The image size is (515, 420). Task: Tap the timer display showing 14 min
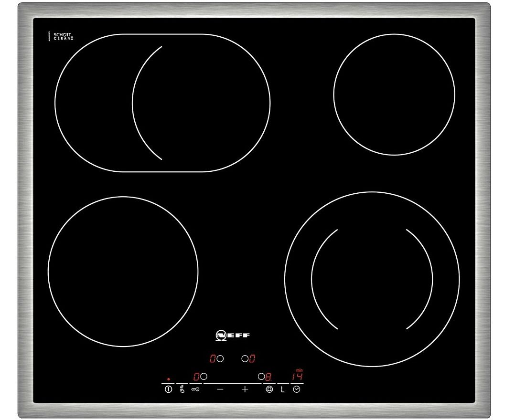pos(297,375)
